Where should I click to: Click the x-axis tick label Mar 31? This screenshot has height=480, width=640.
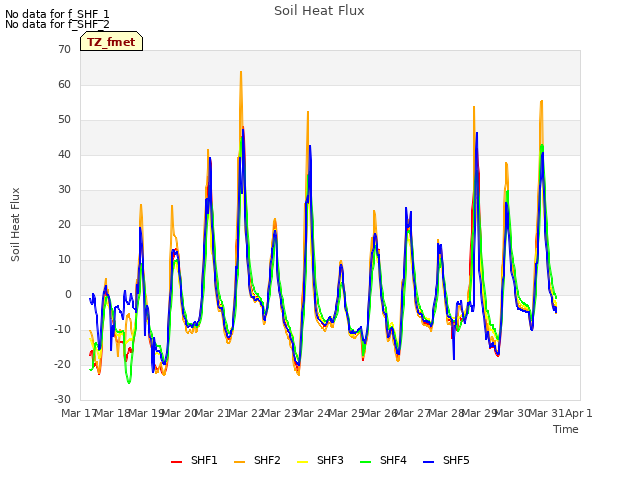pos(546,413)
